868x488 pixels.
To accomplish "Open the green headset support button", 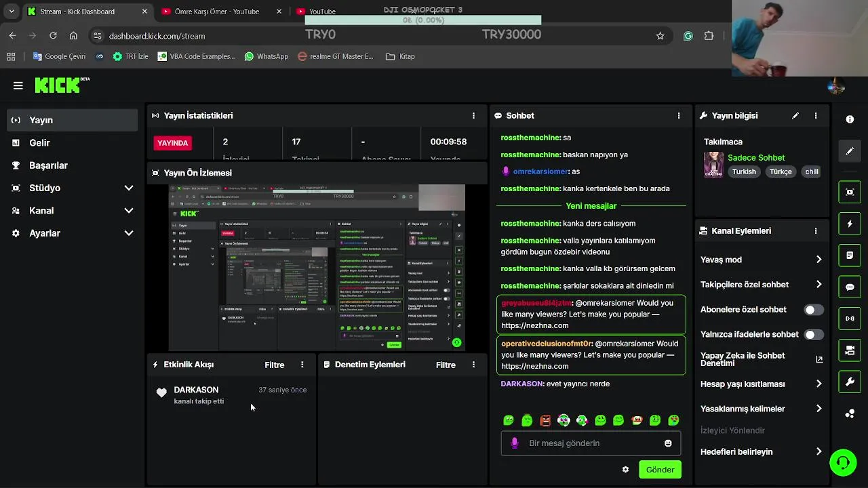I will 843,463.
